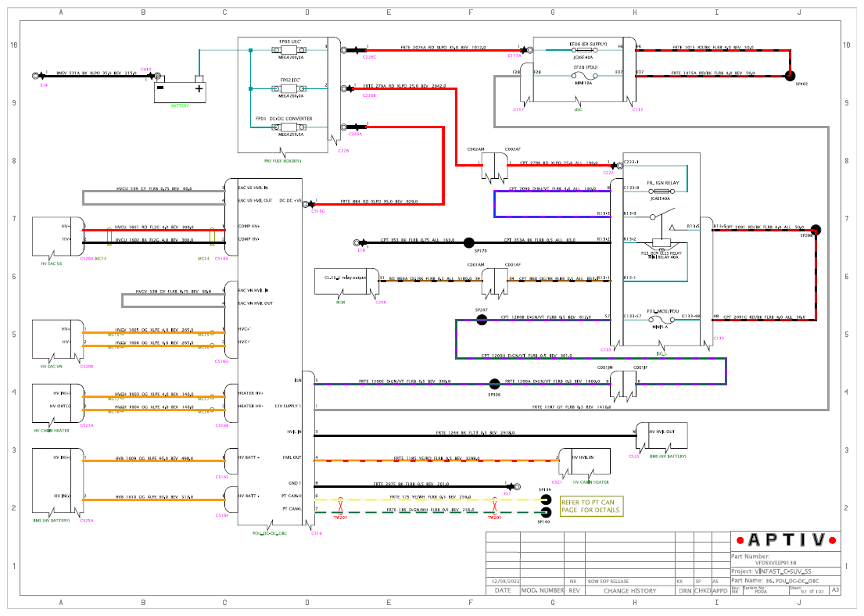The image size is (864, 616).
Task: Select the SP402 splice dot
Action: coord(791,76)
